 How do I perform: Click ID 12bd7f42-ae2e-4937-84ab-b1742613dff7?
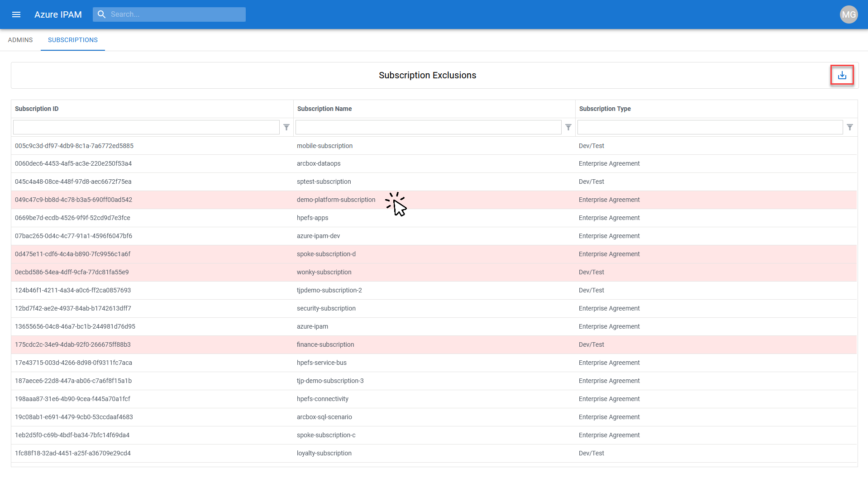click(x=73, y=308)
